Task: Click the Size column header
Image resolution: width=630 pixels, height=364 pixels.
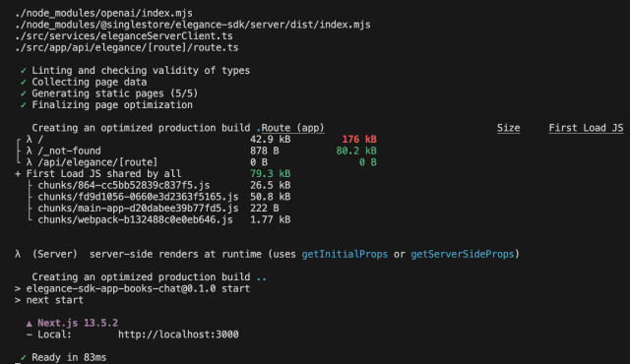Action: 508,128
